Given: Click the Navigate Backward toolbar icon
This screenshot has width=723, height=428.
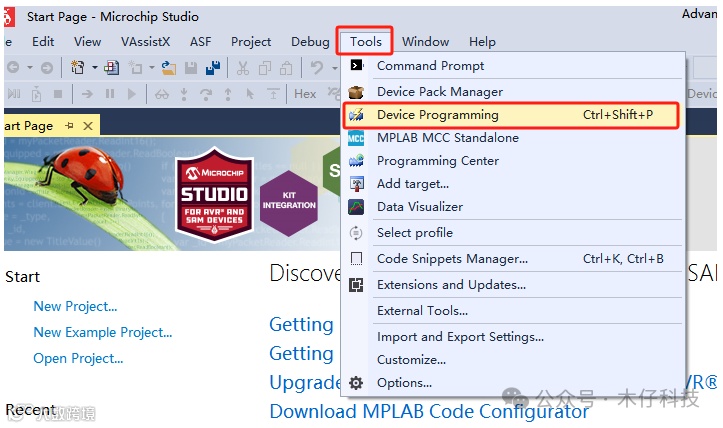Looking at the screenshot, I should (13, 68).
